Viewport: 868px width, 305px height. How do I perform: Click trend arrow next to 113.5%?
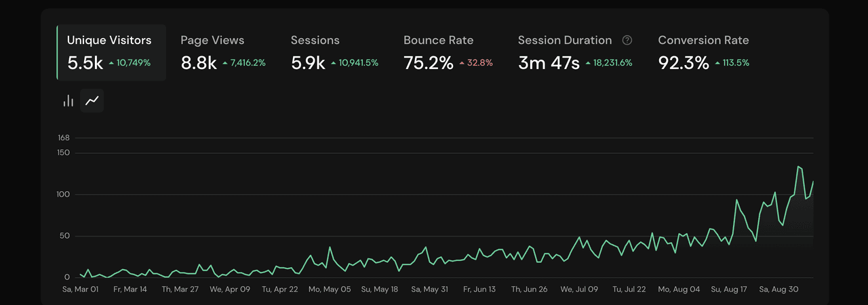click(x=717, y=63)
